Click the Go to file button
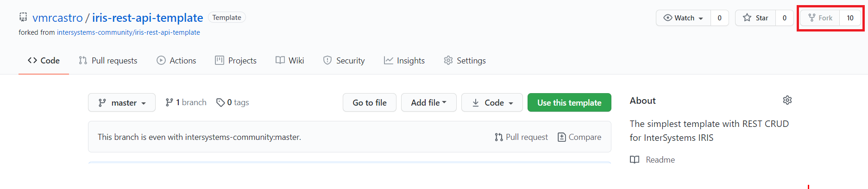The image size is (868, 189). [x=370, y=103]
